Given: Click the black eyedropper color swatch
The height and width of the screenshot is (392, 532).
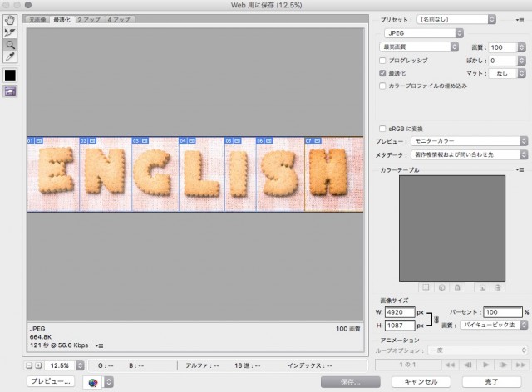Looking at the screenshot, I should tap(10, 75).
